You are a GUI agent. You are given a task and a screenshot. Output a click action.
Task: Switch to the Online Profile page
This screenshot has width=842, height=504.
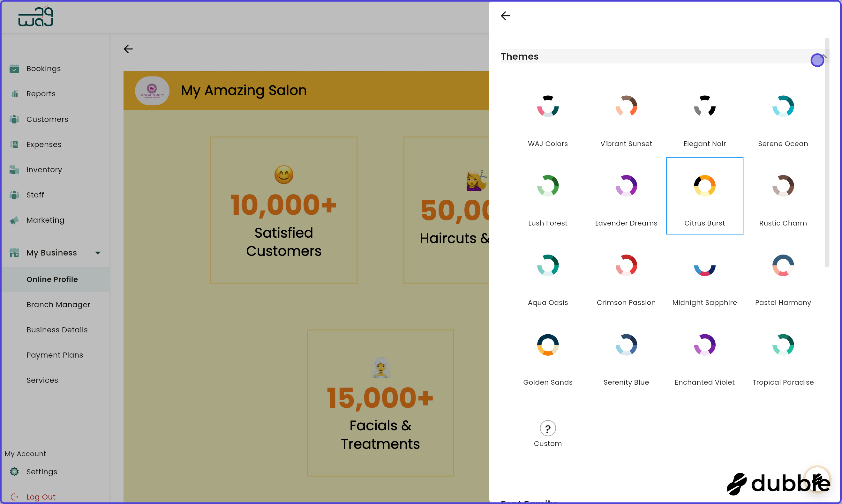coord(52,279)
